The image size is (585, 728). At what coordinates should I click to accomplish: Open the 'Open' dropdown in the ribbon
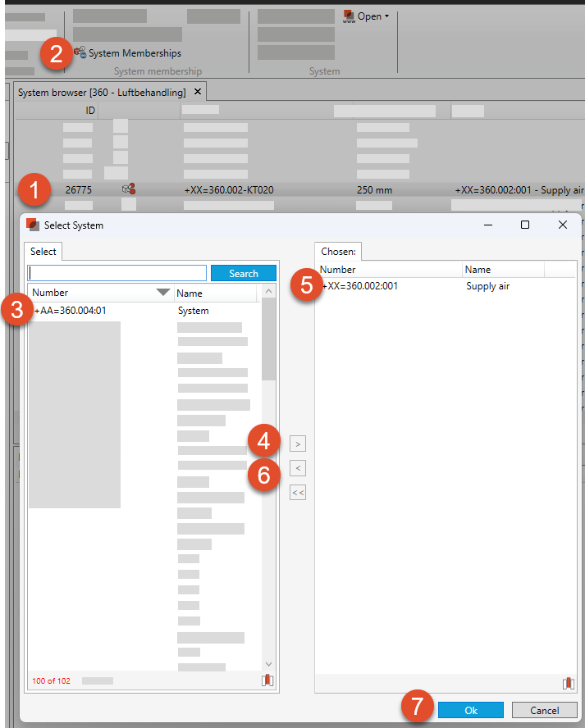tap(366, 16)
